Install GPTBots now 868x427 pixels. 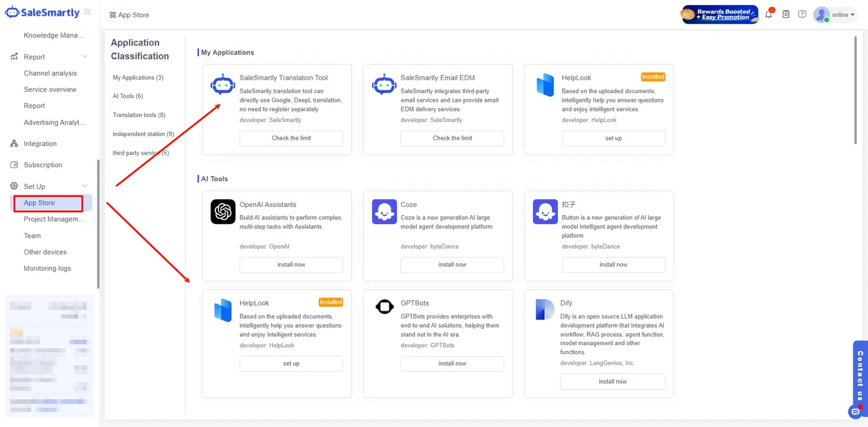(452, 364)
